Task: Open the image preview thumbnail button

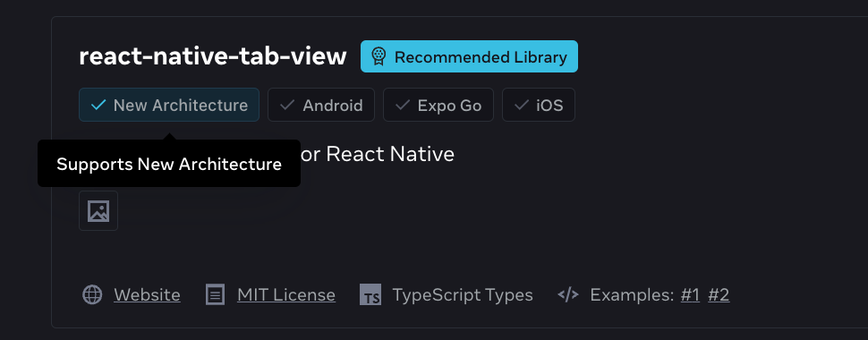Action: (x=98, y=210)
